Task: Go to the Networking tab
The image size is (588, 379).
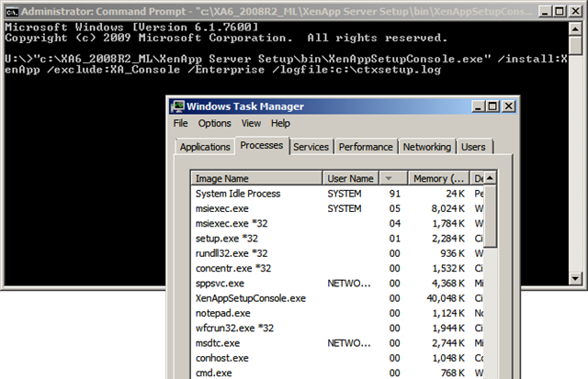Action: coord(426,147)
